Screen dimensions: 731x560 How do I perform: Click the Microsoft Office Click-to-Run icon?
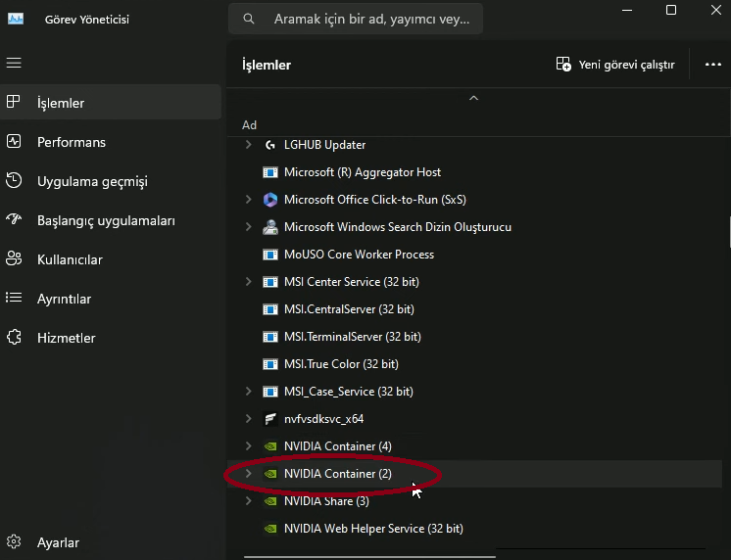(270, 200)
